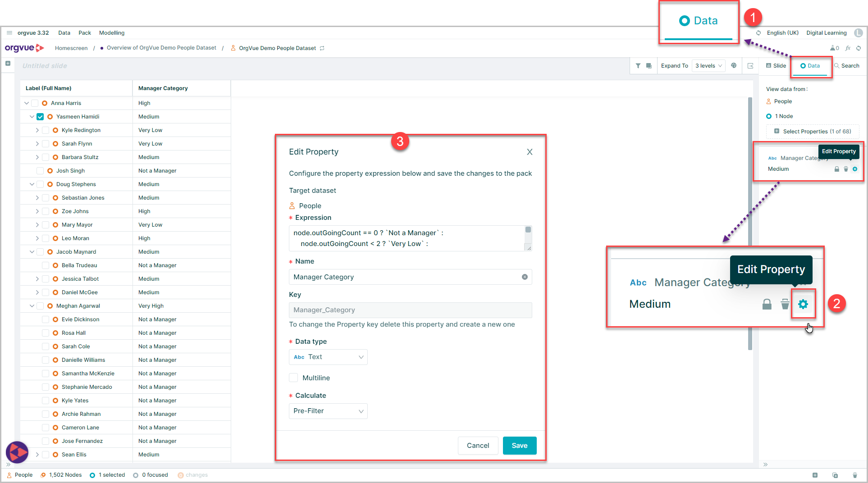The image size is (868, 483).
Task: Click the orgvue logo
Action: (24, 48)
